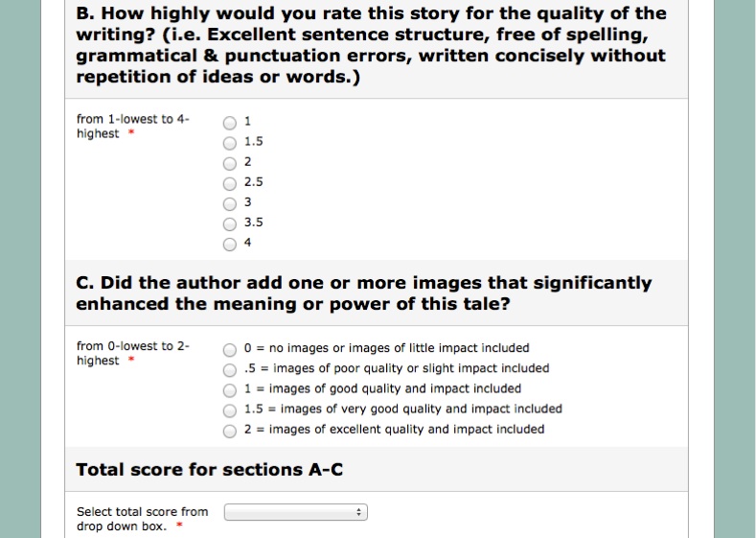Click the section B writing quality heading

click(x=371, y=45)
